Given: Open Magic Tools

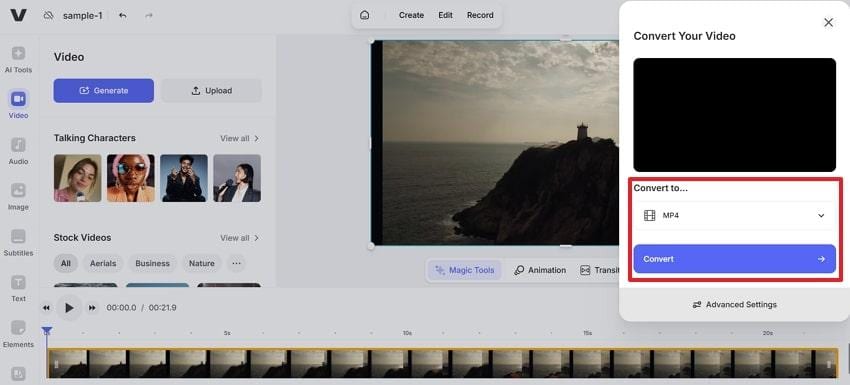Looking at the screenshot, I should (x=465, y=270).
